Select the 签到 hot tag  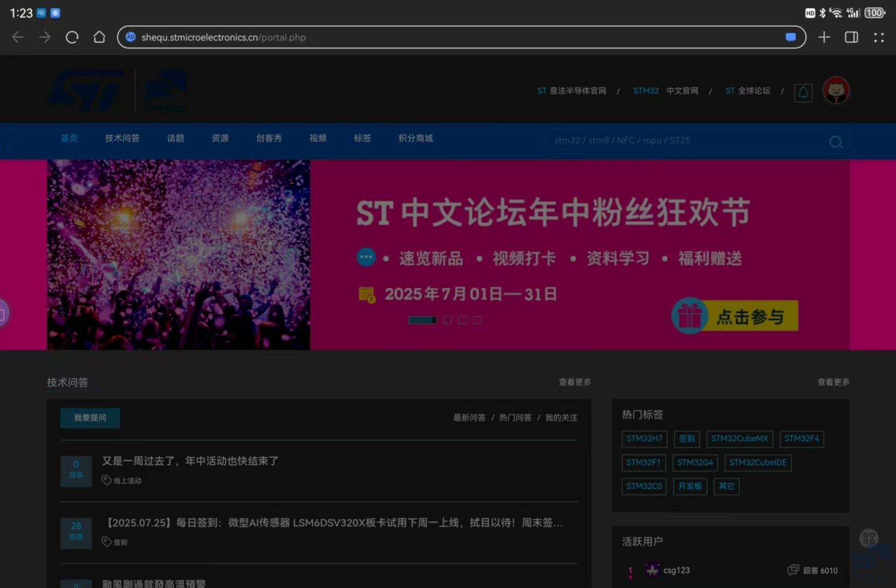[x=687, y=439]
